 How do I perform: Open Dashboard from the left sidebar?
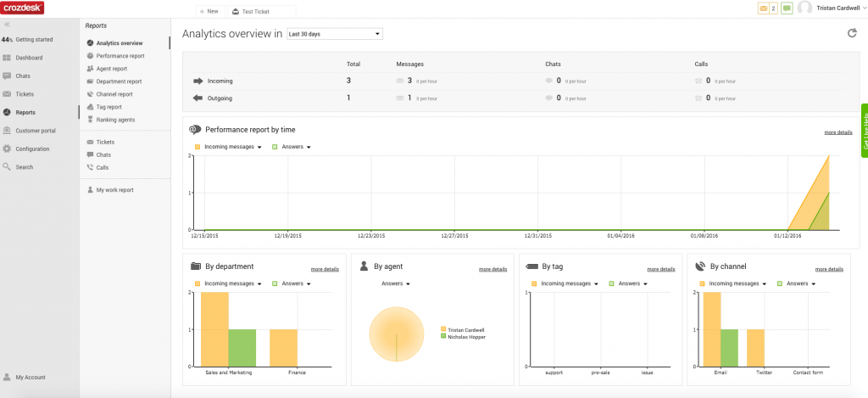click(29, 58)
